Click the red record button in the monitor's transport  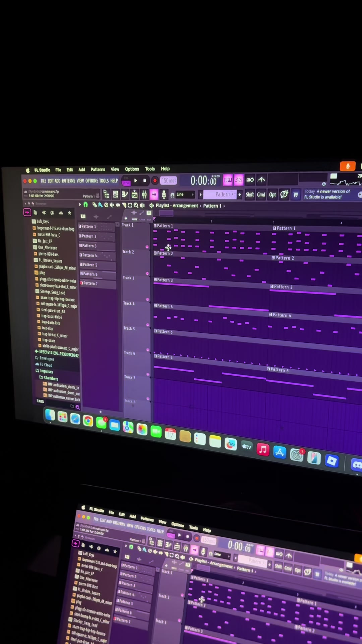(x=155, y=181)
